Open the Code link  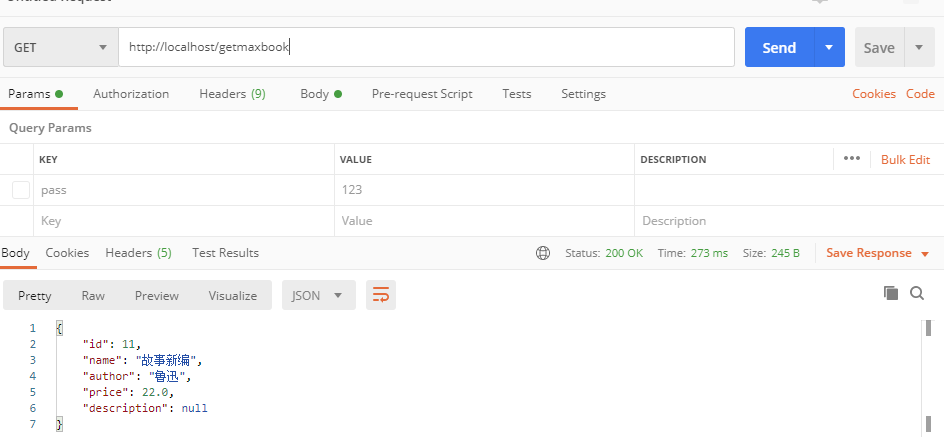(x=920, y=94)
